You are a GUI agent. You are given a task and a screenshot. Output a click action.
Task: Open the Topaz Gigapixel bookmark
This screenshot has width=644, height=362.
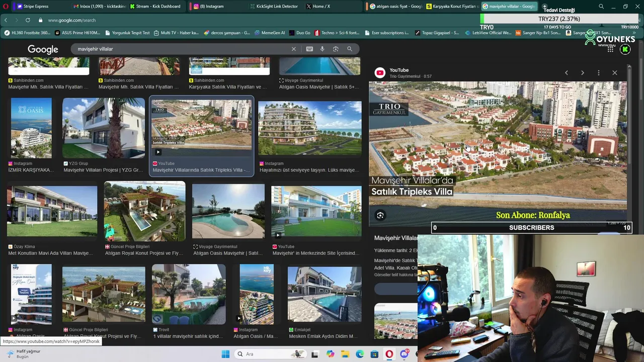point(437,33)
